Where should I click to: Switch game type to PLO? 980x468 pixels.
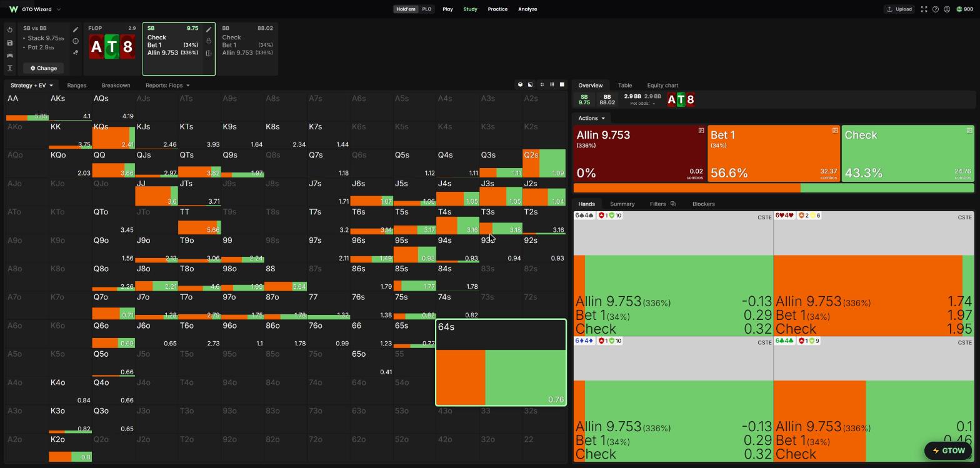(x=426, y=9)
